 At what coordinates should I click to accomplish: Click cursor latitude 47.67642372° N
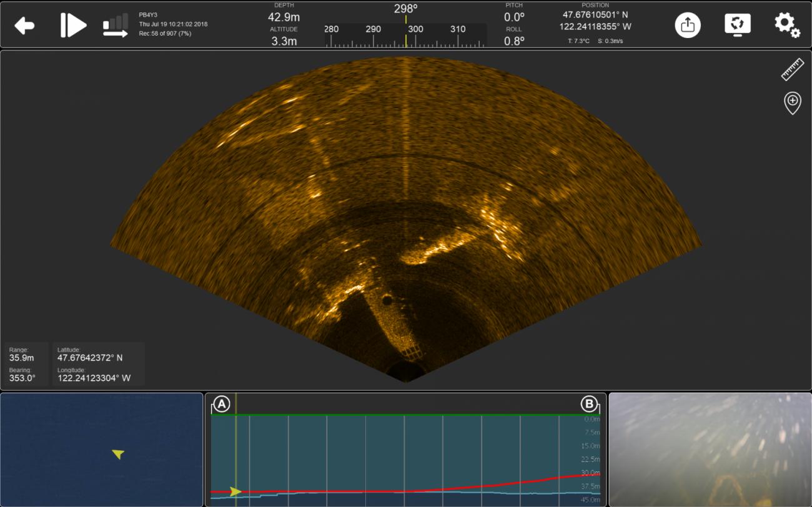(90, 358)
